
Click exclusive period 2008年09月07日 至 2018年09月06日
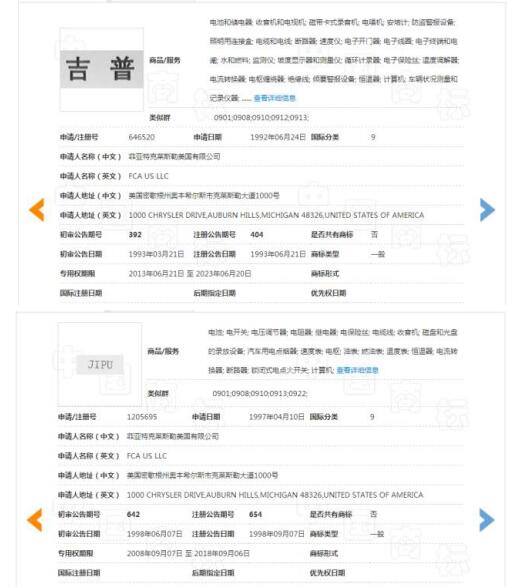pyautogui.click(x=188, y=553)
